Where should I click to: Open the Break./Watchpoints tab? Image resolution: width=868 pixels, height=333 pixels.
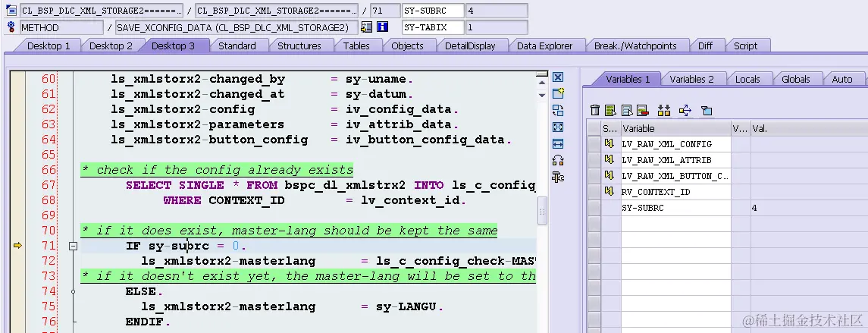(635, 46)
